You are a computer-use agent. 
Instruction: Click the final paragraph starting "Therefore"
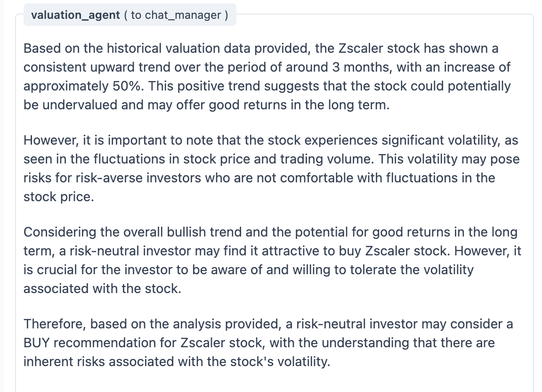(x=268, y=343)
